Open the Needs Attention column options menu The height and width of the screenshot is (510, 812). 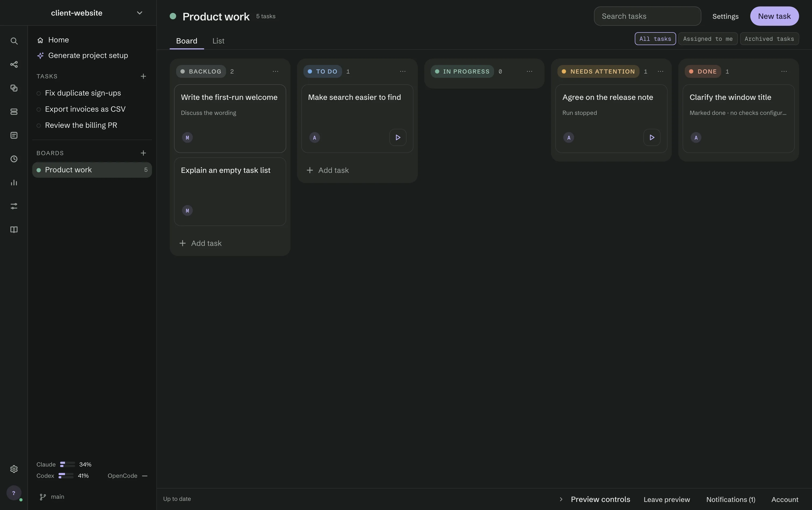pyautogui.click(x=660, y=71)
